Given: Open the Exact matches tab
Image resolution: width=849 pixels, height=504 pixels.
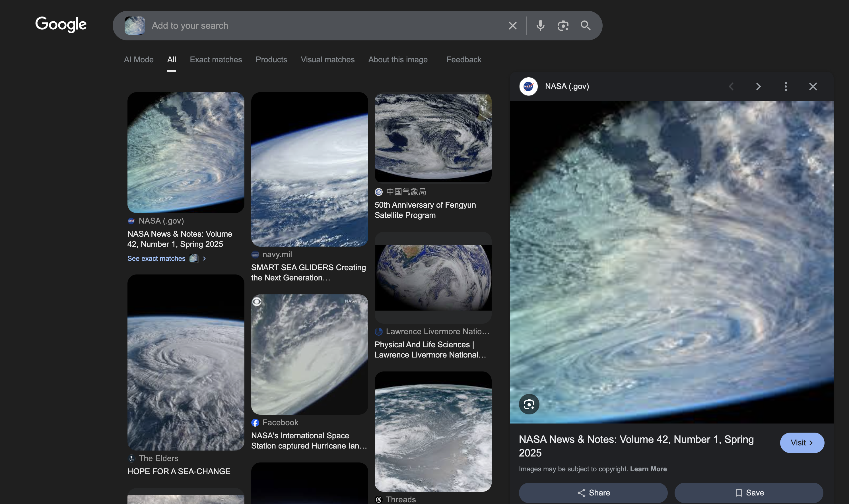Looking at the screenshot, I should click(216, 59).
